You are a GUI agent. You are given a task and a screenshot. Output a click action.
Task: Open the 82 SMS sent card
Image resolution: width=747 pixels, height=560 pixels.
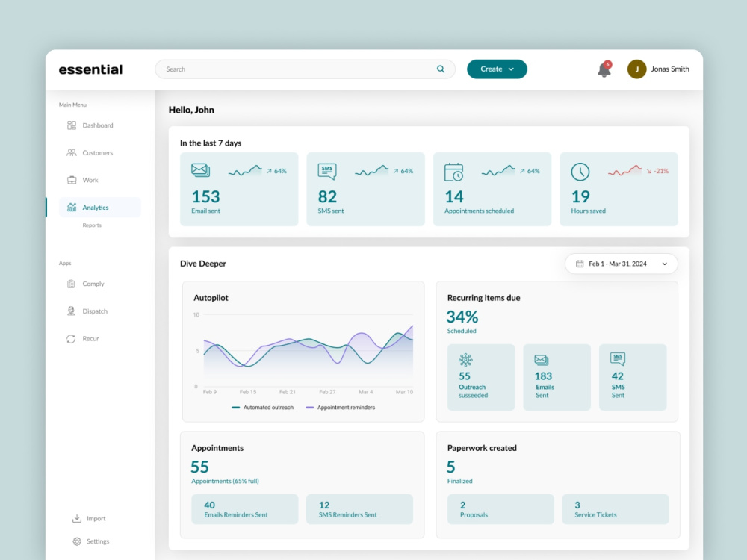click(365, 189)
